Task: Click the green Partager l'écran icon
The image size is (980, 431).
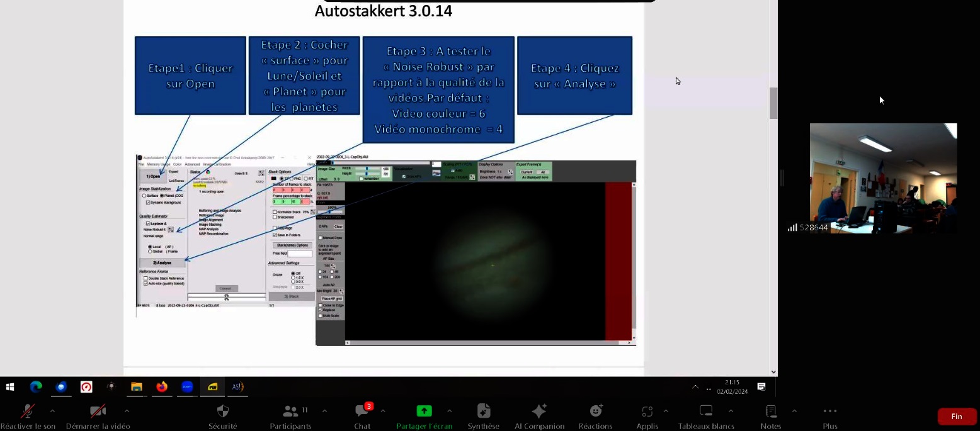Action: (x=424, y=411)
